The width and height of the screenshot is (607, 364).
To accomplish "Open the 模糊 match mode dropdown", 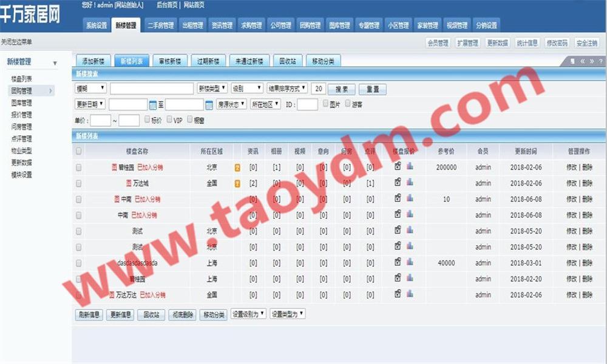I will pos(90,89).
